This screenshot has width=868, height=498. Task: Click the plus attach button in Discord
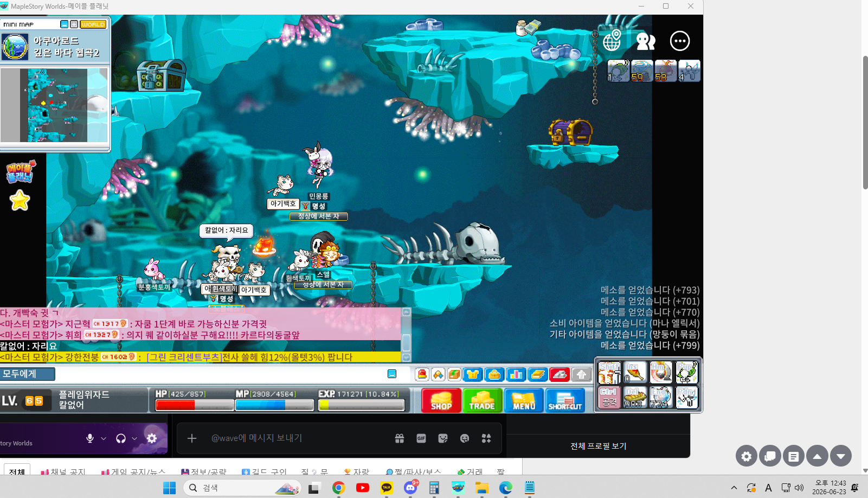(x=192, y=438)
